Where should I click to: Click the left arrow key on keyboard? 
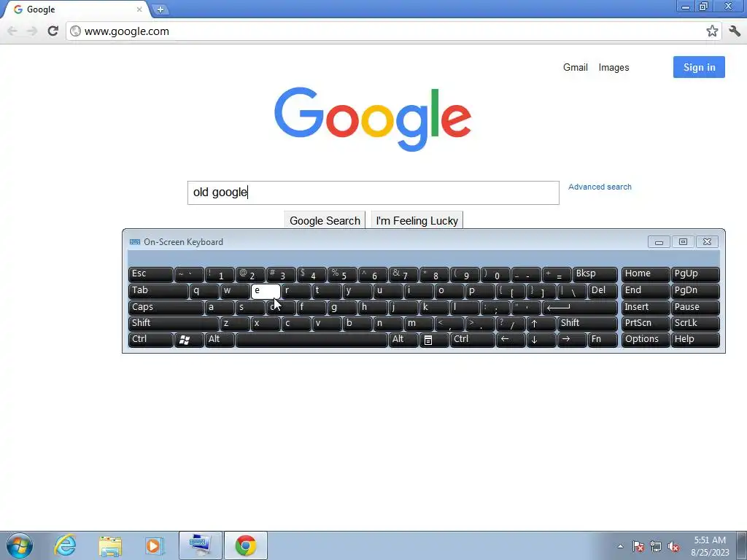pyautogui.click(x=511, y=340)
